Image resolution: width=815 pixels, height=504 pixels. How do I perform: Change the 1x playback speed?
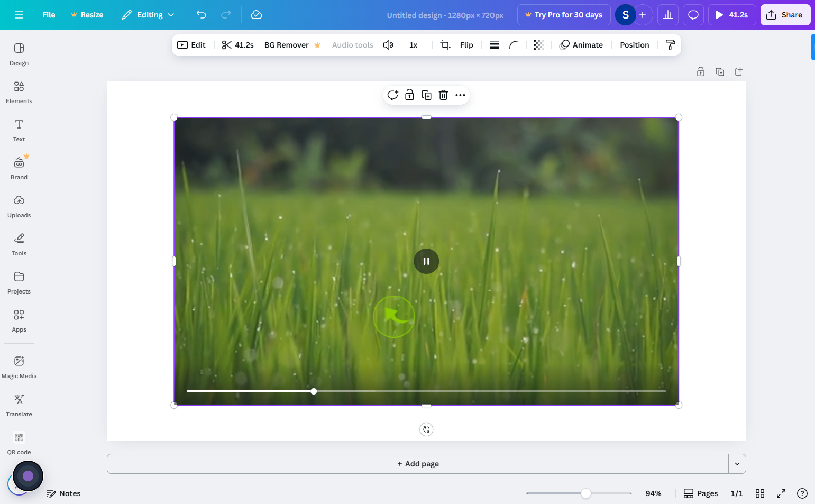pyautogui.click(x=413, y=45)
